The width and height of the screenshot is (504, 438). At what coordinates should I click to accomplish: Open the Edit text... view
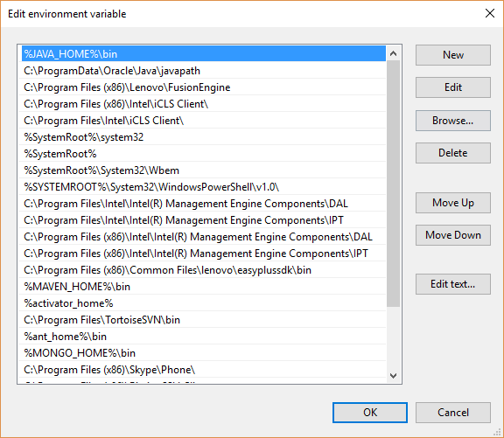(453, 284)
